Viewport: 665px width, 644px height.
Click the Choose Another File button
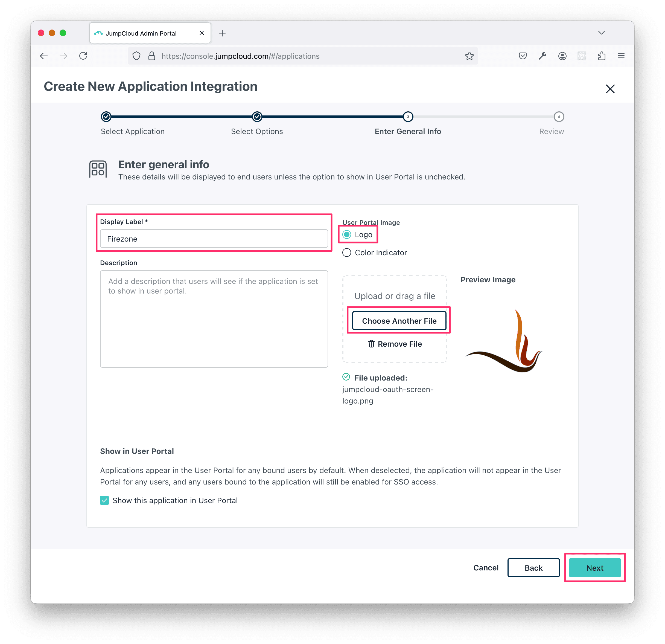point(399,321)
